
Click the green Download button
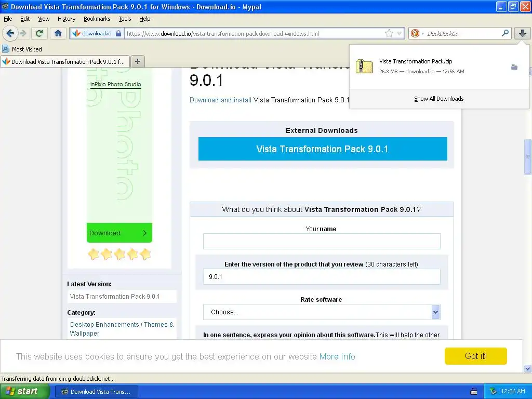tap(119, 233)
